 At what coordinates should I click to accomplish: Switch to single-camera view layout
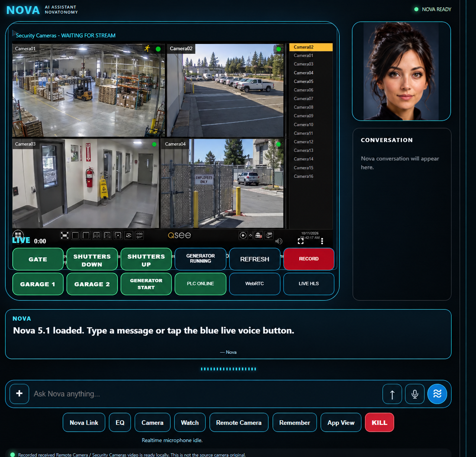tap(75, 235)
